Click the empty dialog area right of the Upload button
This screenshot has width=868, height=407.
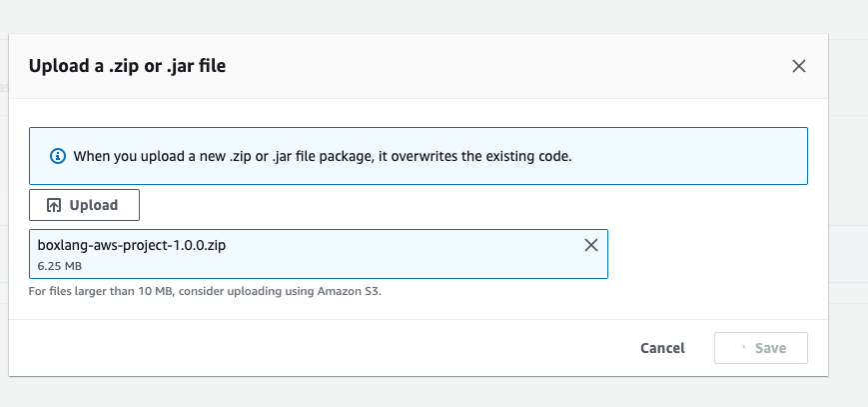(449, 205)
